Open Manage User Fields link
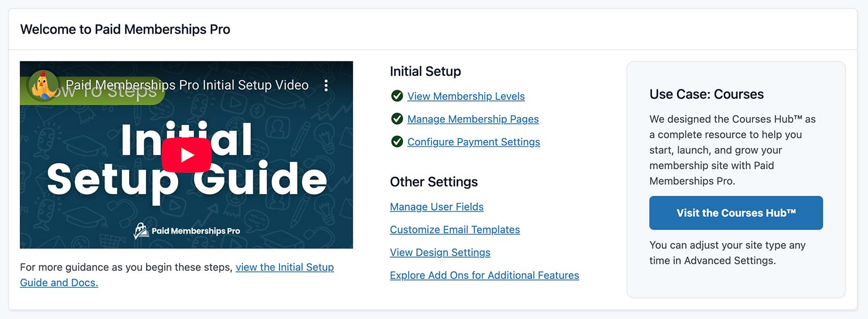 (x=437, y=207)
